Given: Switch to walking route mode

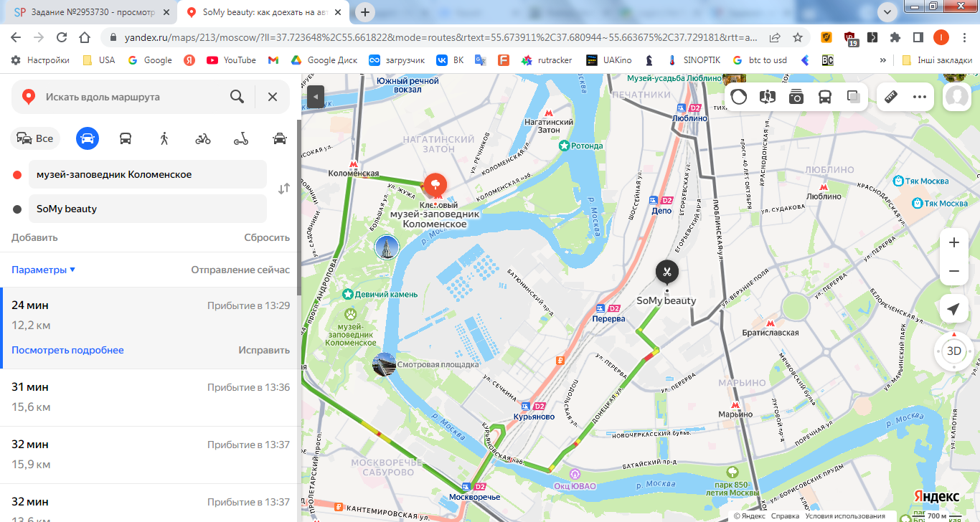Looking at the screenshot, I should coord(164,138).
